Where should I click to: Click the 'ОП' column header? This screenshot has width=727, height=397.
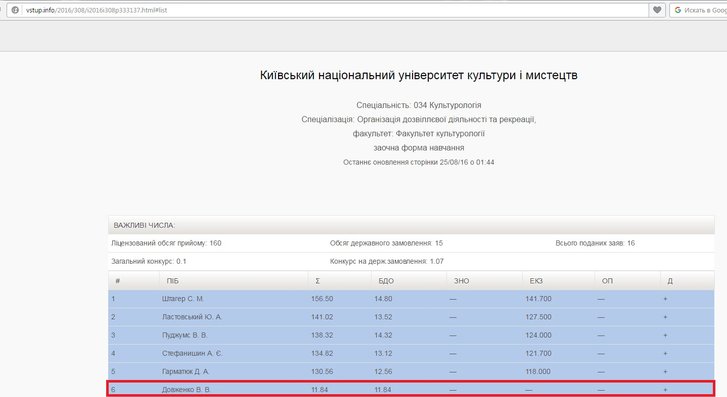click(x=607, y=281)
